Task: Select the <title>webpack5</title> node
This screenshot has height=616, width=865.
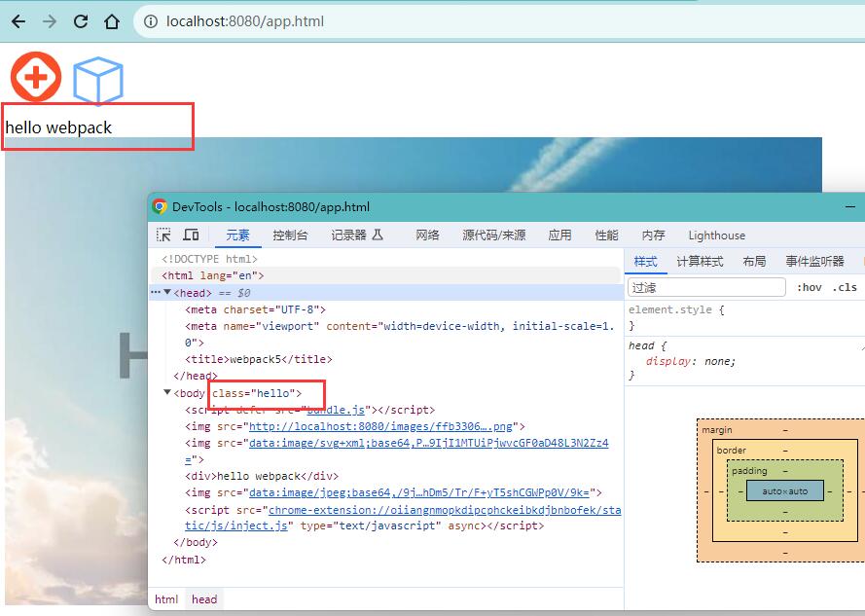Action: [258, 359]
